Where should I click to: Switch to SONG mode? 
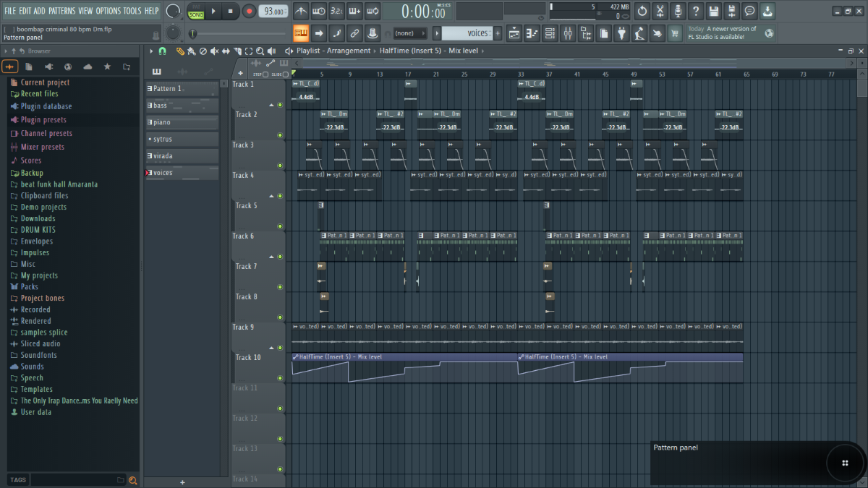196,14
